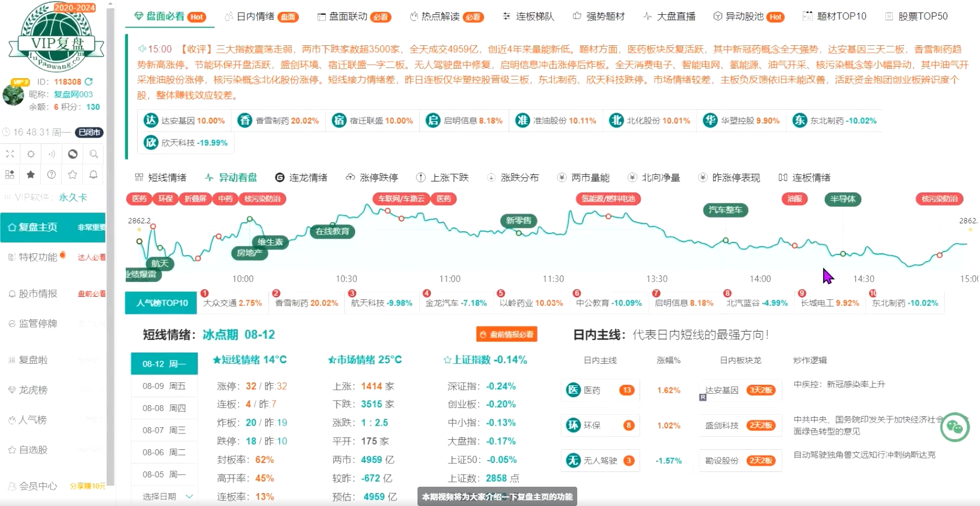
Task: Open the 大盘直播 tab
Action: coord(669,16)
